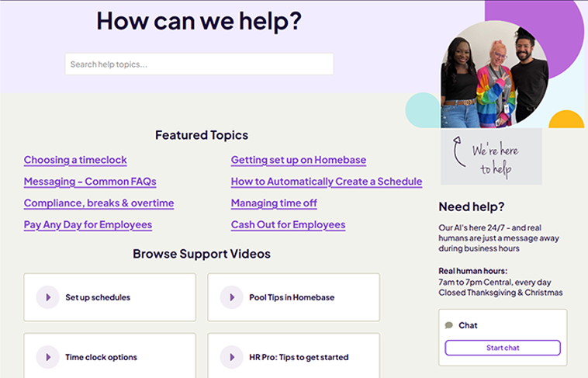Click the "Time clock options" video title
This screenshot has width=588, height=378.
(102, 357)
